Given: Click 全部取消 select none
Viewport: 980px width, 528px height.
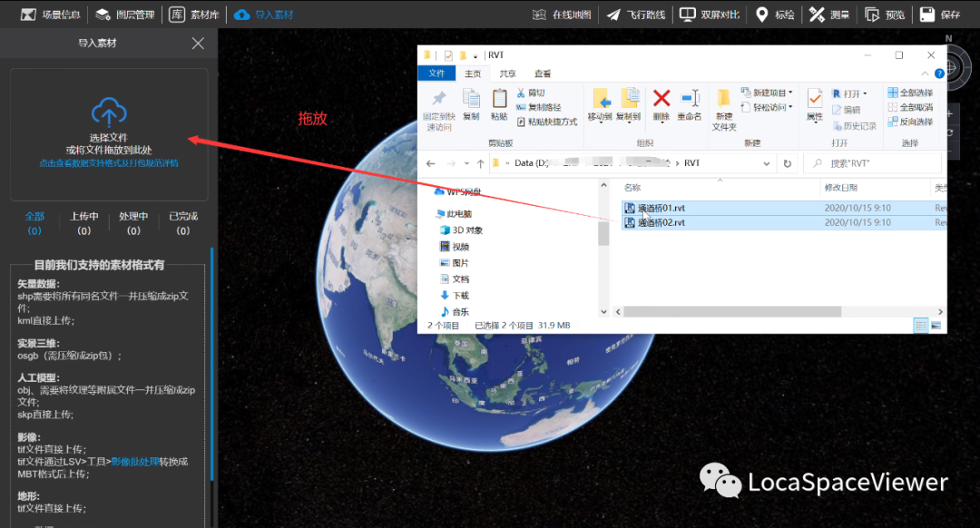Looking at the screenshot, I should click(x=910, y=107).
